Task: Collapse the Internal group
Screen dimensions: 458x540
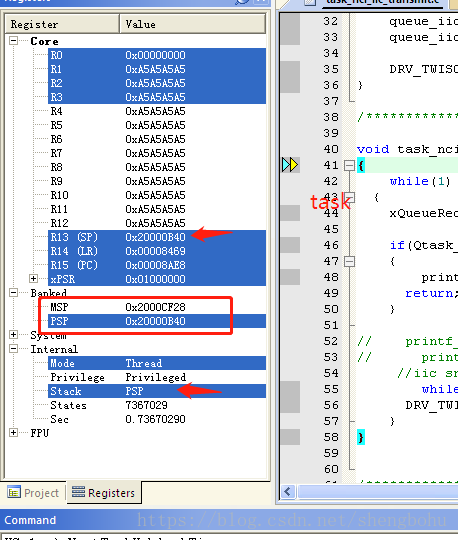Action: 13,349
